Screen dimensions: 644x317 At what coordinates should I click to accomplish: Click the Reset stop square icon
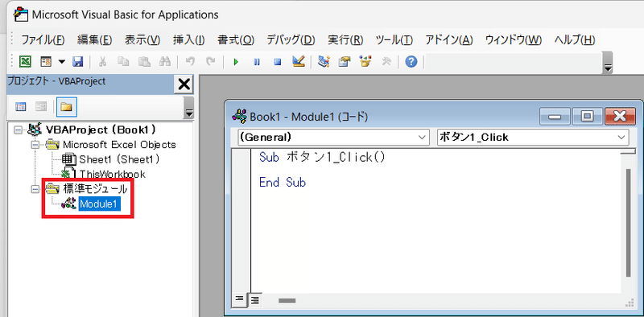[x=278, y=62]
